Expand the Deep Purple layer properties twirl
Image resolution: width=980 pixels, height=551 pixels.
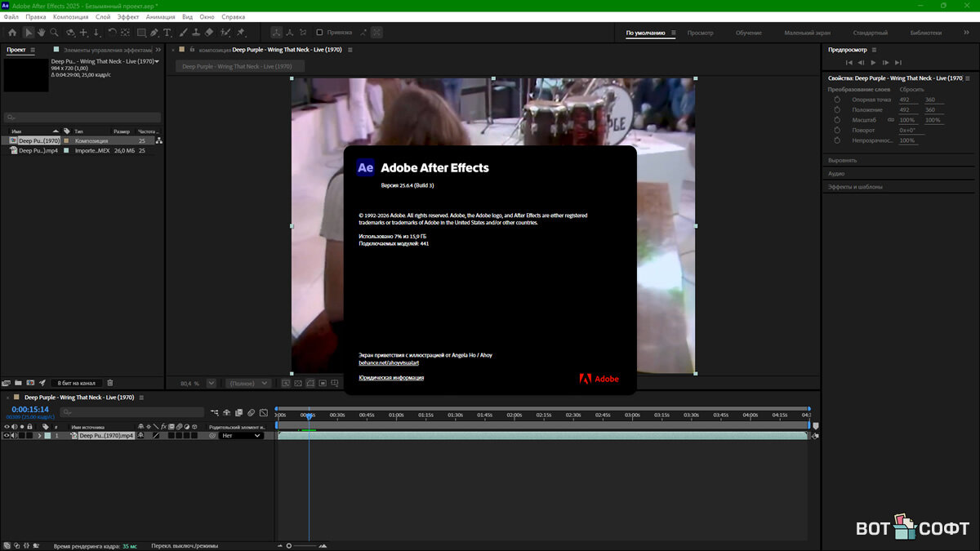(39, 436)
